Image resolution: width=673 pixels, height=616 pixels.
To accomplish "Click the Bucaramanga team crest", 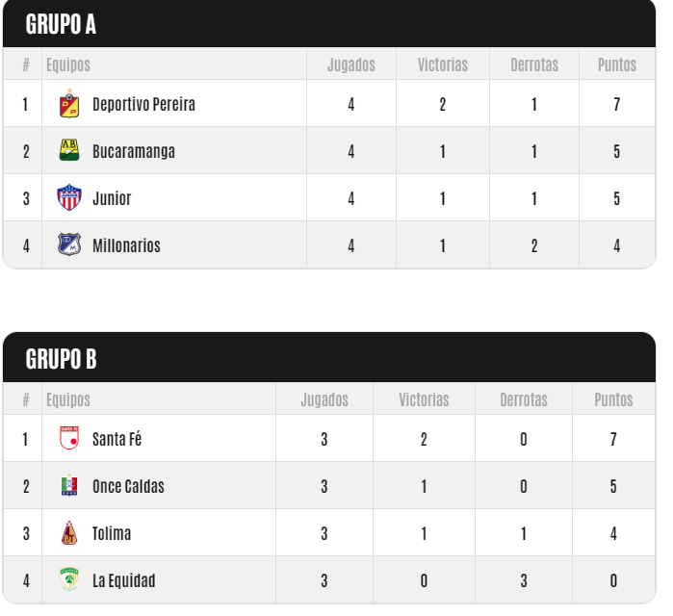I will click(x=69, y=150).
